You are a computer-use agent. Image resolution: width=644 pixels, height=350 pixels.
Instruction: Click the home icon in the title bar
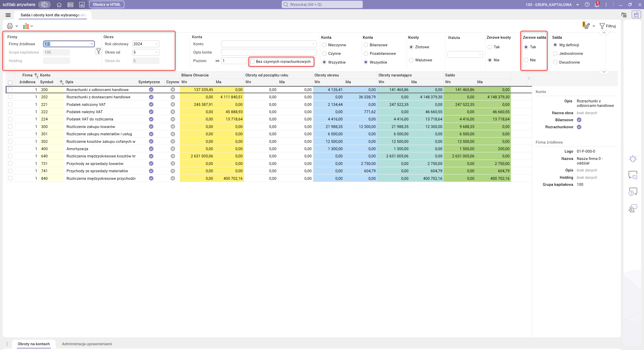(x=59, y=5)
